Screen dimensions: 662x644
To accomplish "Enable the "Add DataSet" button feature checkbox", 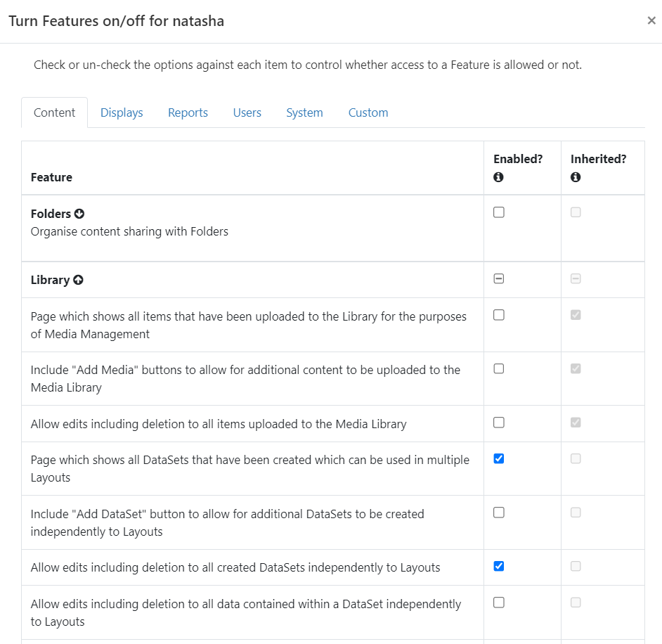I will 499,513.
